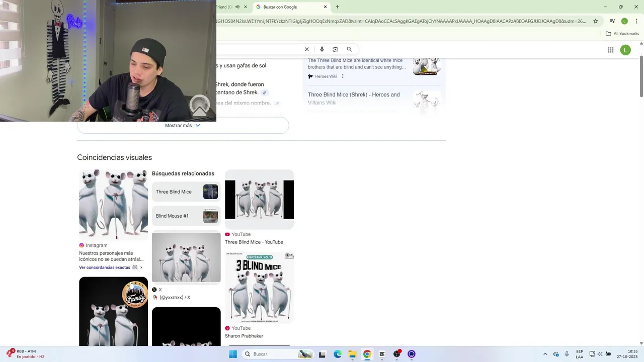Open the Sharon Prabhakar YouTube result
This screenshot has height=362, width=644.
point(244,336)
